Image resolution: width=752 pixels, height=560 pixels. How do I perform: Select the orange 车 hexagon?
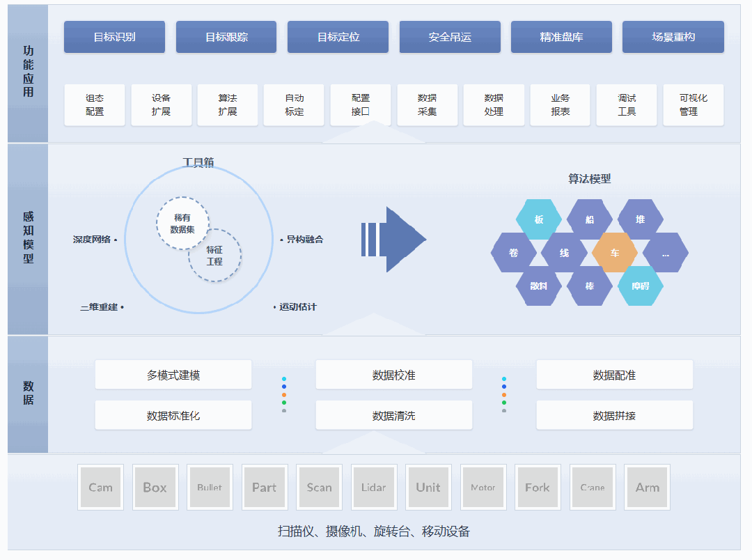pyautogui.click(x=615, y=253)
